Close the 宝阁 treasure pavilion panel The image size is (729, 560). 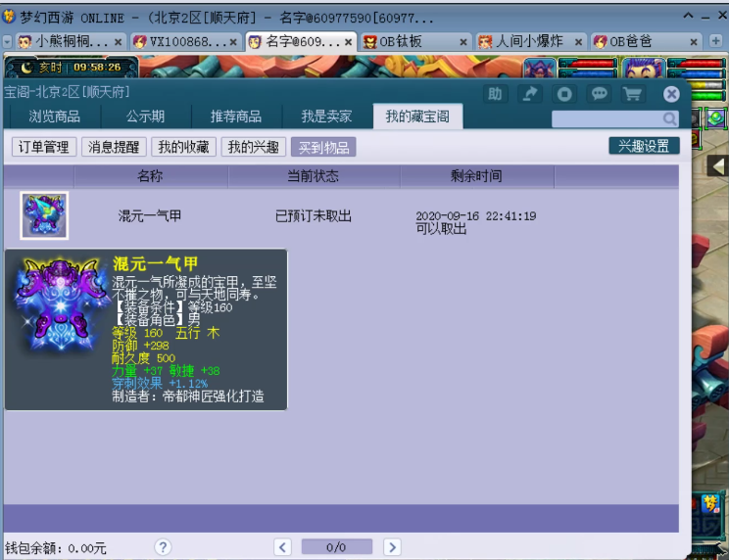(x=671, y=94)
